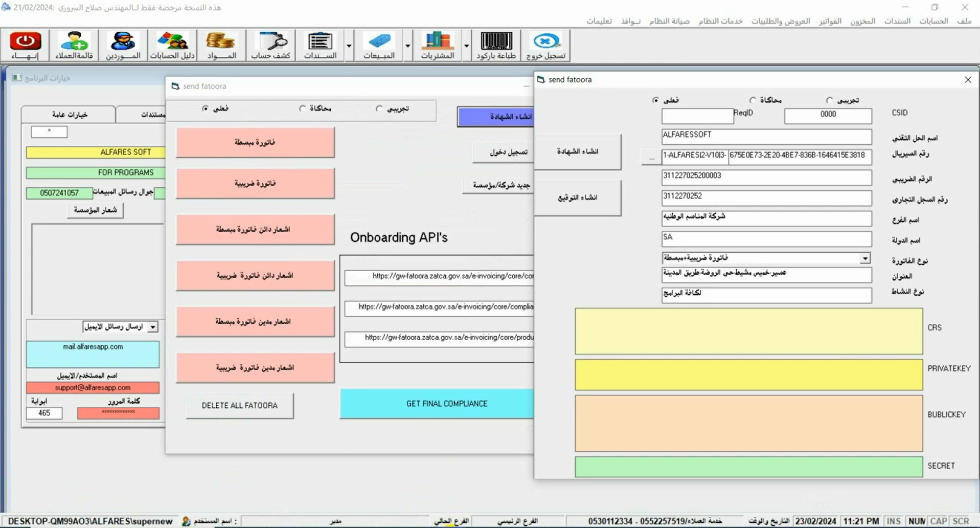Click the tax number (الرقم الضريبي) input field

766,177
